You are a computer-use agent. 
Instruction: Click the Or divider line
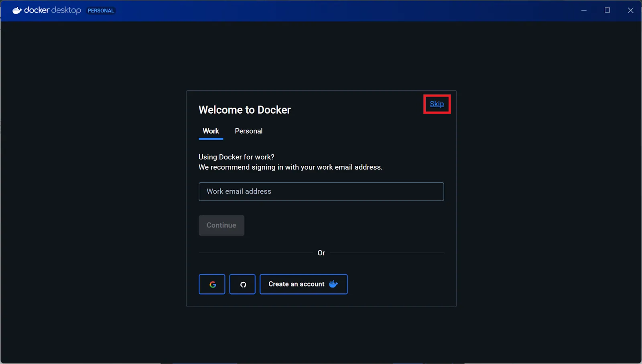tap(321, 253)
